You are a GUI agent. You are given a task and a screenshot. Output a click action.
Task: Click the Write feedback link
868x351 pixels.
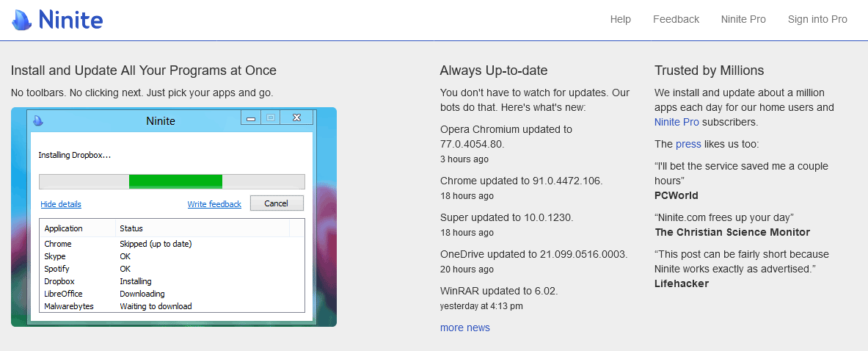click(x=214, y=204)
